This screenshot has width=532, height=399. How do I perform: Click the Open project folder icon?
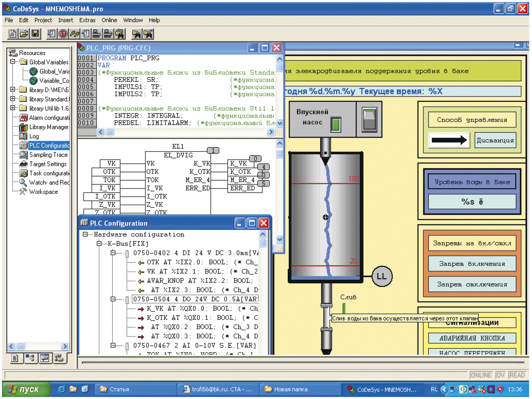24,34
